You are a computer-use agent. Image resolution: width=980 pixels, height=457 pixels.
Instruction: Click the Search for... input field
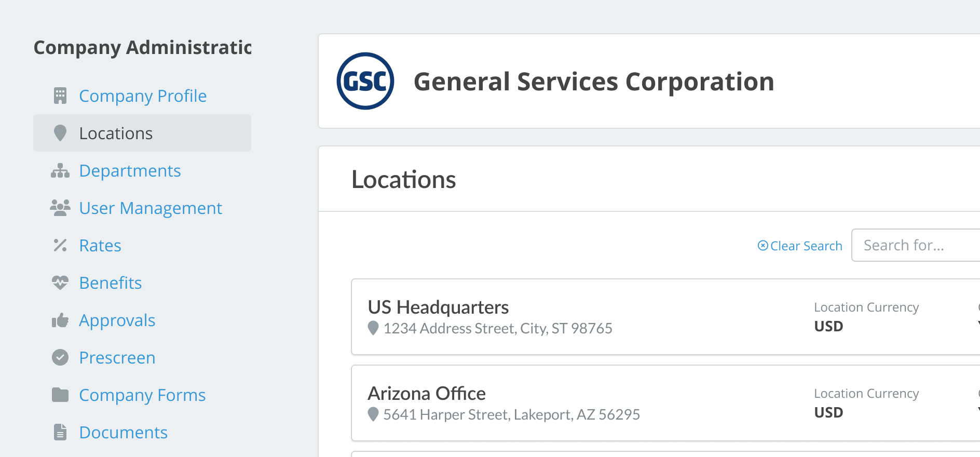(x=916, y=245)
